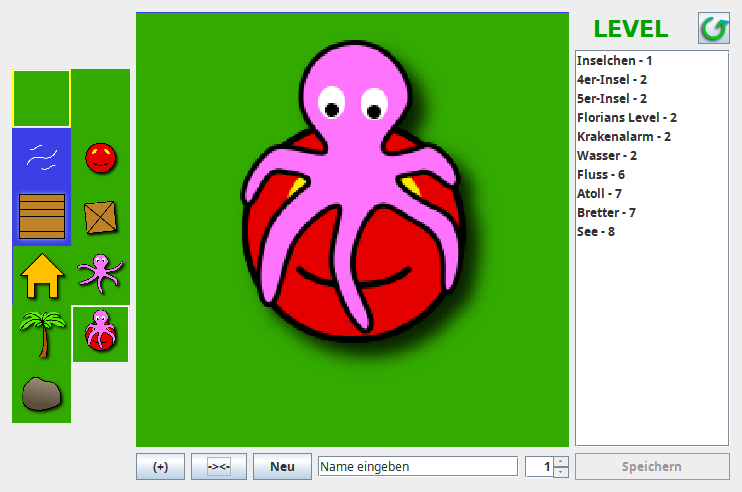This screenshot has height=492, width=742.
Task: Select the pink octopus enemy
Action: coord(100,274)
